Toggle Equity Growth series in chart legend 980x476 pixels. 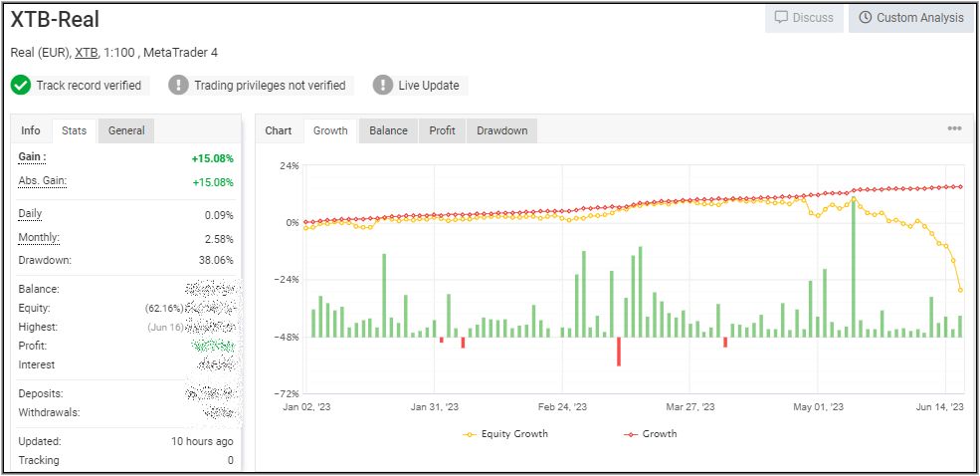[505, 434]
